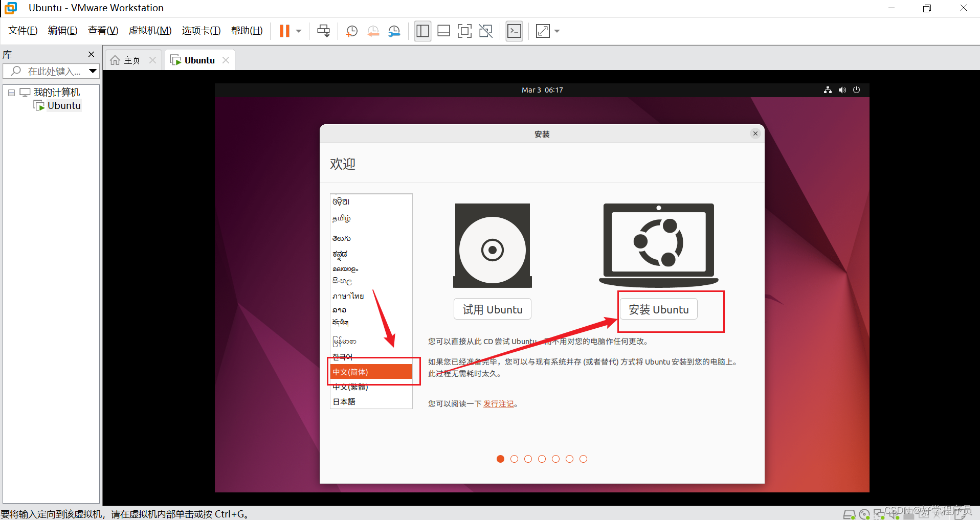
Task: Close the 库 library panel
Action: 92,54
